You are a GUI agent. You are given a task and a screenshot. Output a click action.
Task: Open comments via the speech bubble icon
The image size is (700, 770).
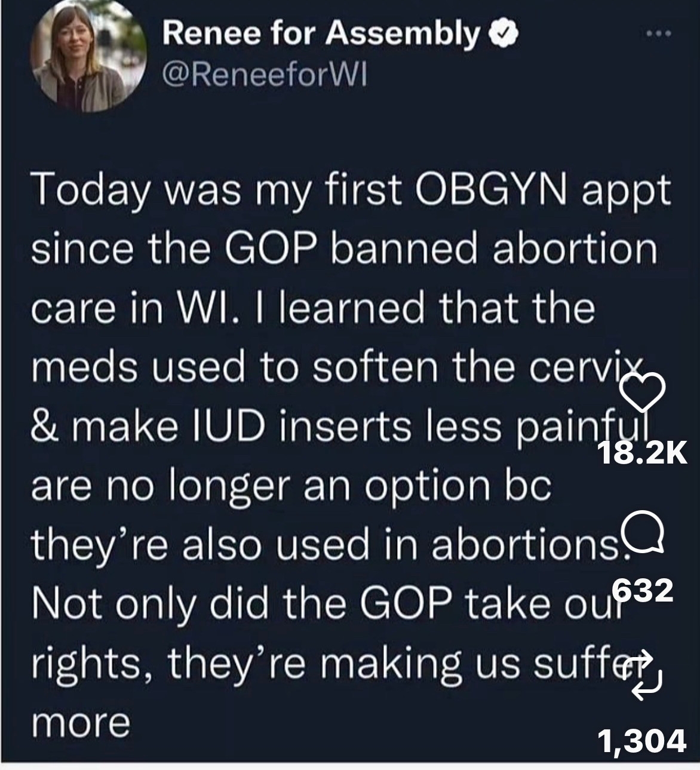pyautogui.click(x=643, y=534)
